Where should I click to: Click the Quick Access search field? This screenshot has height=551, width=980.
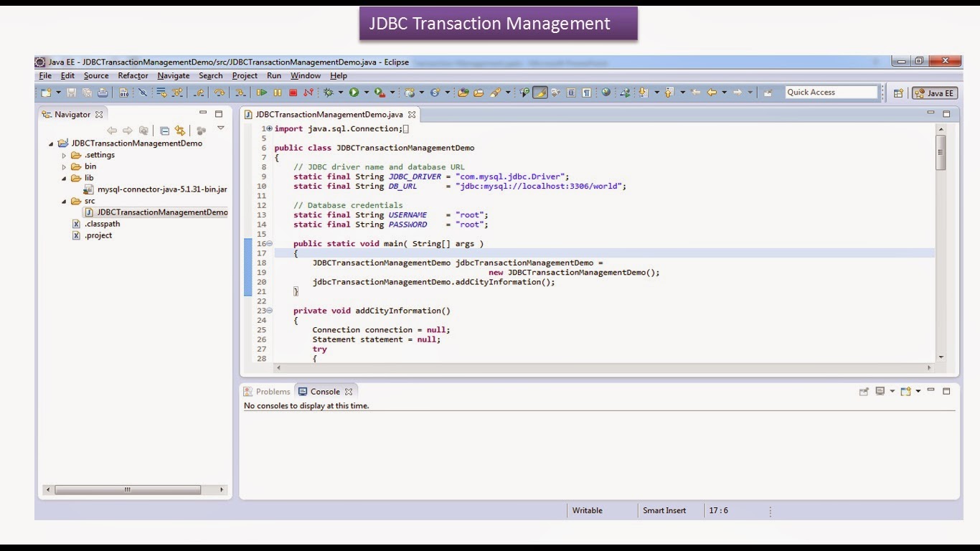pyautogui.click(x=832, y=92)
